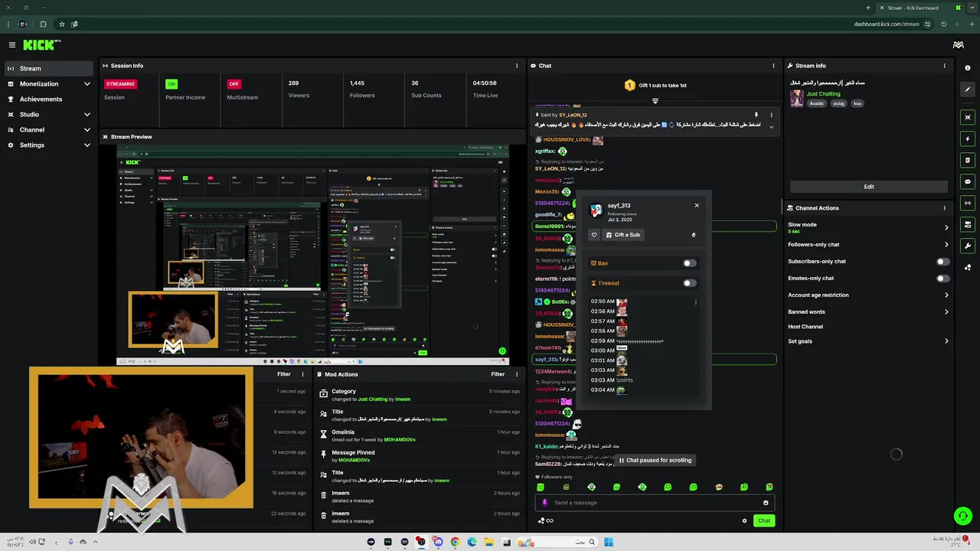Click the pin icon on pinned message
Viewport: 980px width, 551px height.
(x=756, y=115)
